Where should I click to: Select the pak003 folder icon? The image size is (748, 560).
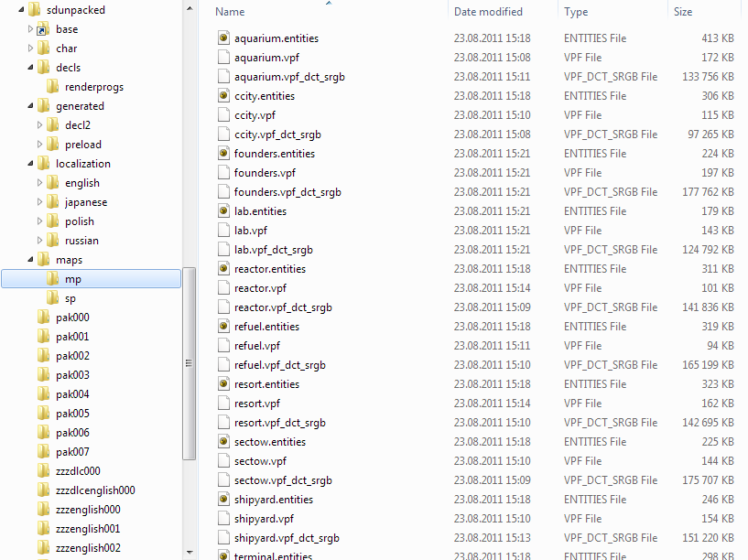[x=43, y=375]
